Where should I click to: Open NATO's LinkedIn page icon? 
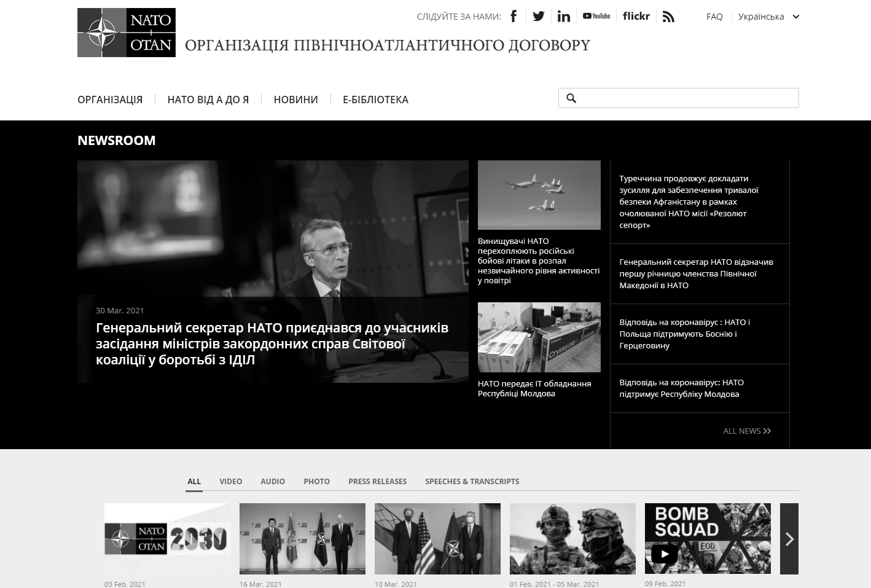point(564,16)
